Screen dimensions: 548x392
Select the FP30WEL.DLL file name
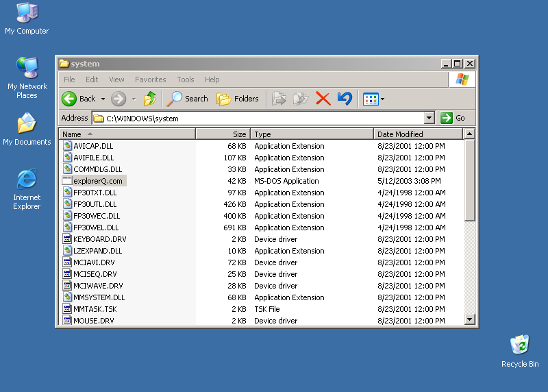(96, 228)
